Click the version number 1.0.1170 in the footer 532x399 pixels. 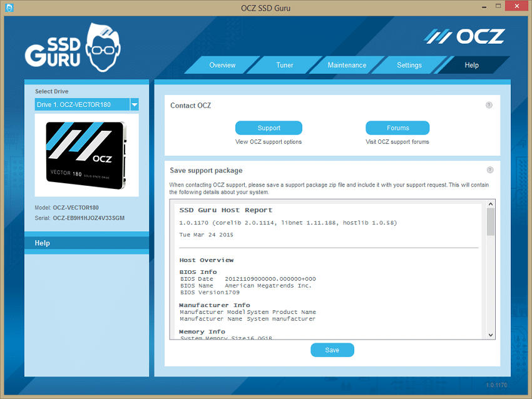[x=496, y=385]
